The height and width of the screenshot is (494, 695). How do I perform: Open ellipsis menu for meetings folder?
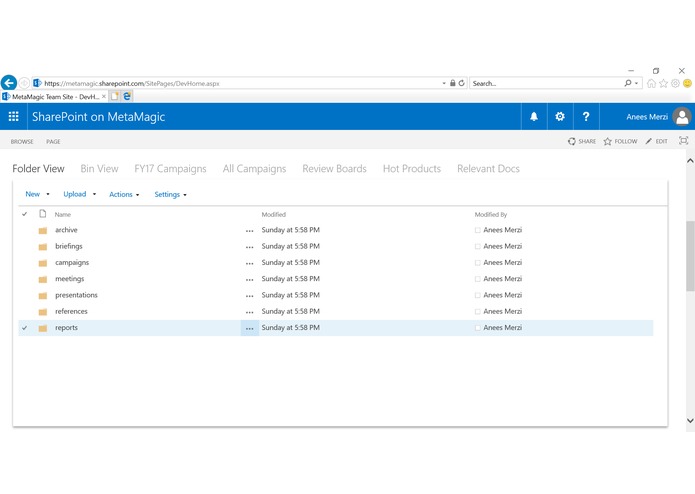pos(250,280)
